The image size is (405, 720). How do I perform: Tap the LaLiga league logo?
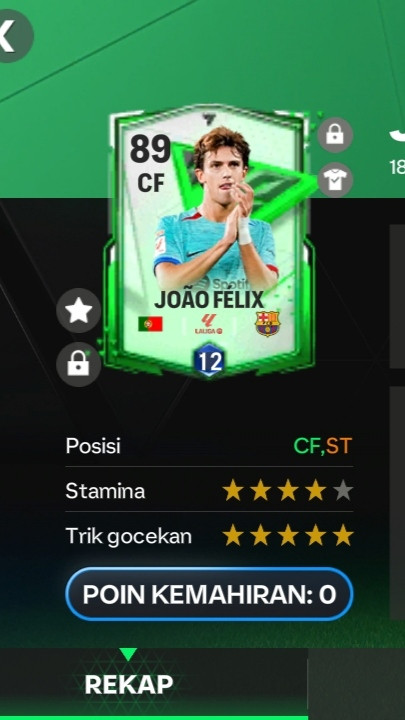point(208,324)
